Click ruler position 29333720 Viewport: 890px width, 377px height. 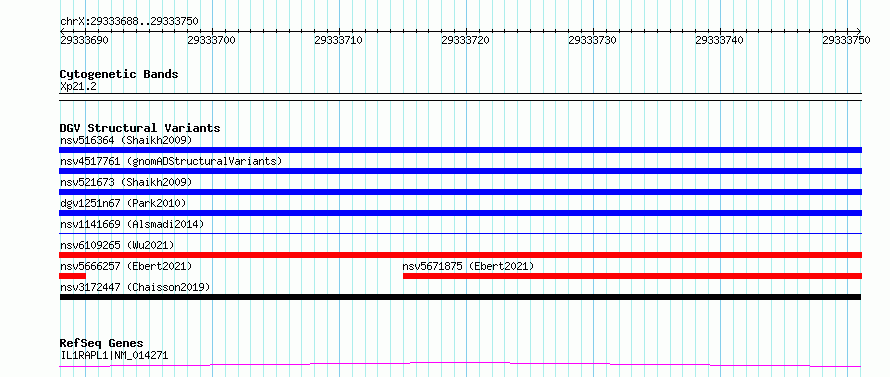point(465,40)
